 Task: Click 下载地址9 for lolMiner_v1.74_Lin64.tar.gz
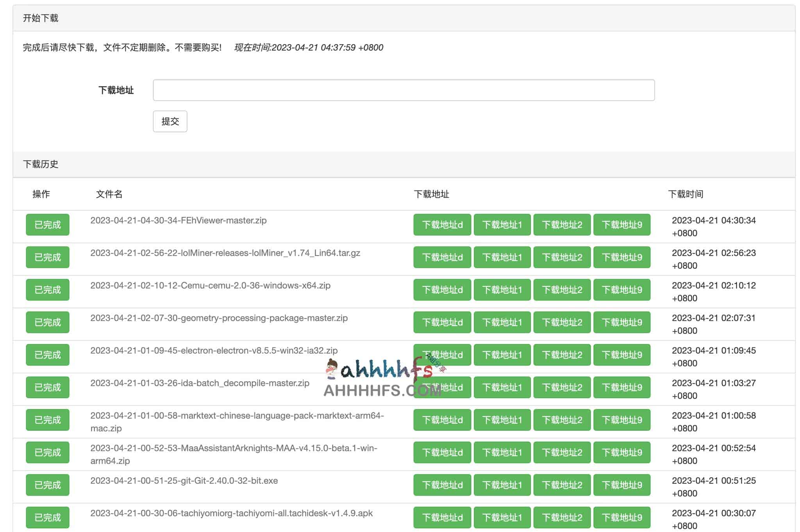click(x=622, y=257)
